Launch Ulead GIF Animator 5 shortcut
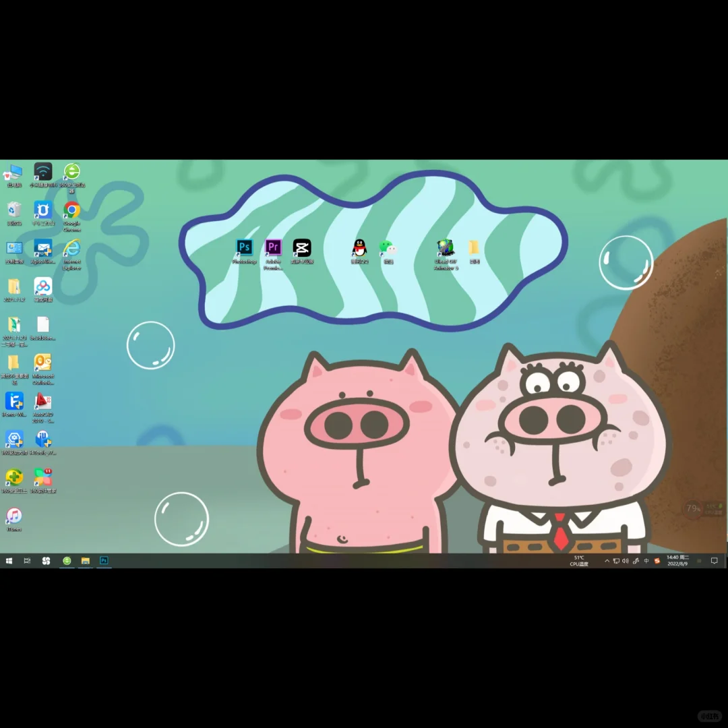This screenshot has width=728, height=728. click(446, 254)
